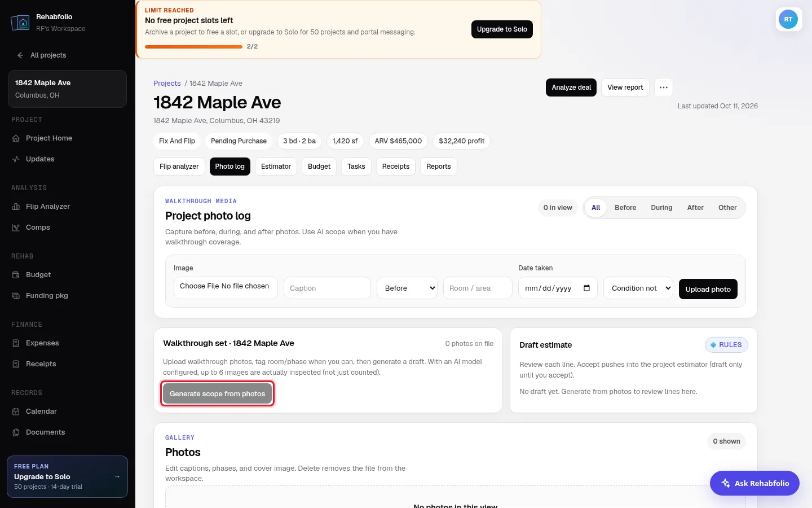
Task: Show All photos filter
Action: tap(595, 208)
